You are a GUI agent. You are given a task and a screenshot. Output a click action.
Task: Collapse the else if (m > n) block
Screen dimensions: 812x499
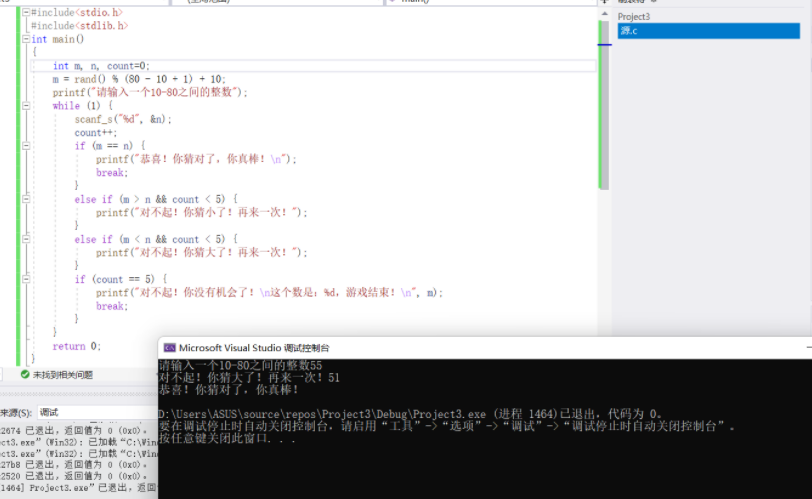(26, 199)
